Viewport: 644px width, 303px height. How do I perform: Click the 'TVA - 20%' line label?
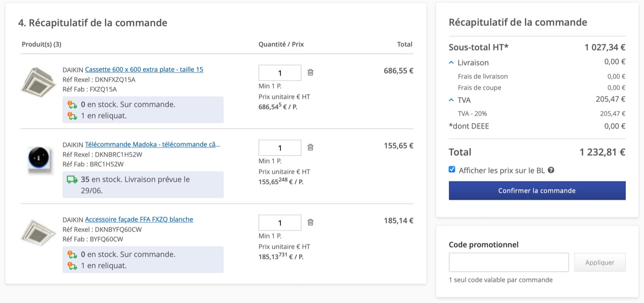[x=472, y=114]
